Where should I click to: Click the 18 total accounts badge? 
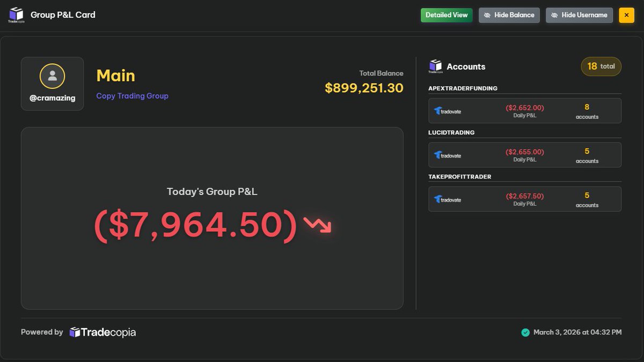pyautogui.click(x=601, y=67)
